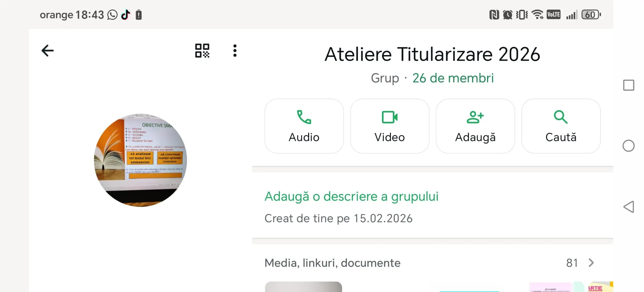644x292 pixels.
Task: Tap the battery level indicator 60
Action: 591,15
